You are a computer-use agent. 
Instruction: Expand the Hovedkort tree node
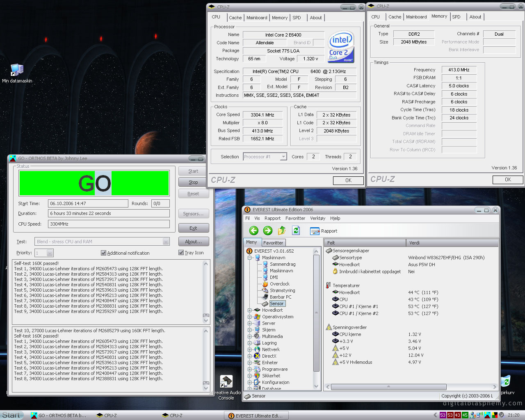click(249, 310)
